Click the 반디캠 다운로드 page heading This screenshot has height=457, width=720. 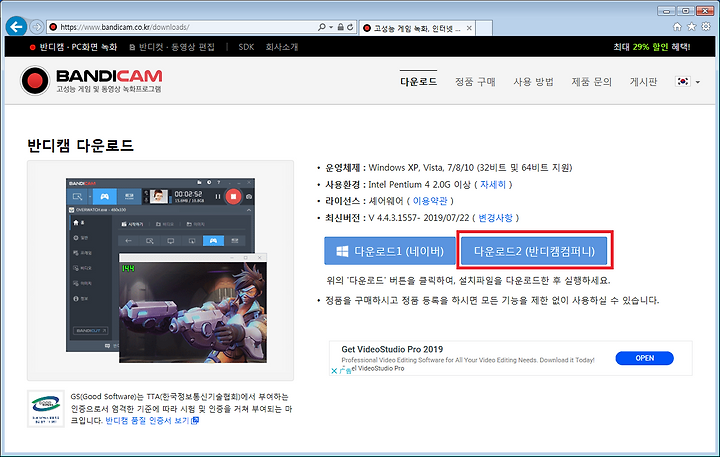point(80,146)
